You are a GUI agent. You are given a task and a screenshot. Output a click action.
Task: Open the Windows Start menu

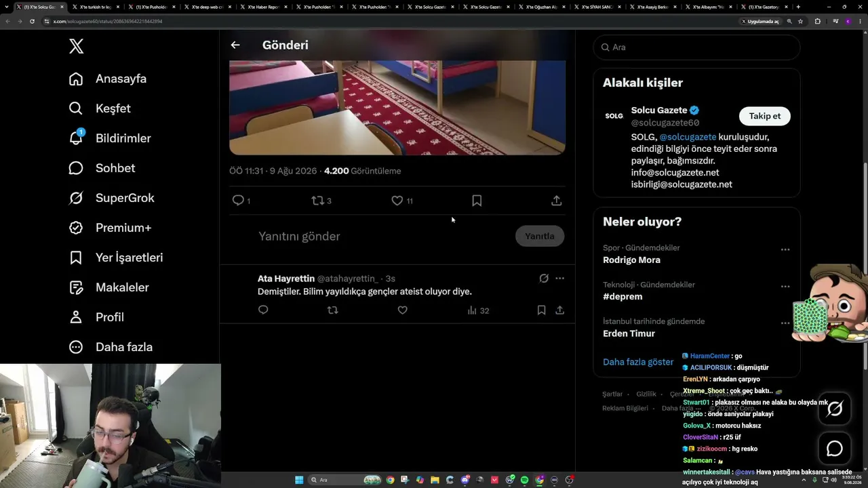pyautogui.click(x=299, y=480)
